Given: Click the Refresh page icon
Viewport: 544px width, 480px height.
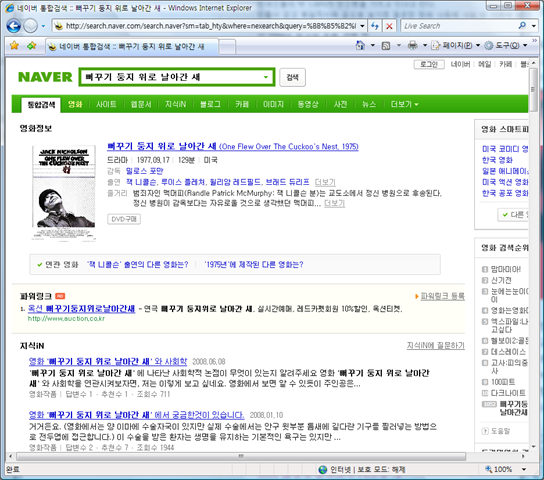Looking at the screenshot, I should tap(375, 26).
